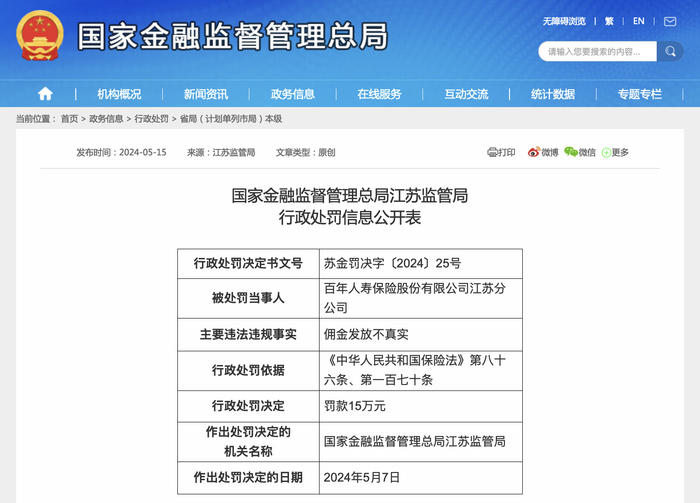Screen dimensions: 700x503
Task: Click 政务信息 in breadcrumb
Action: click(106, 119)
